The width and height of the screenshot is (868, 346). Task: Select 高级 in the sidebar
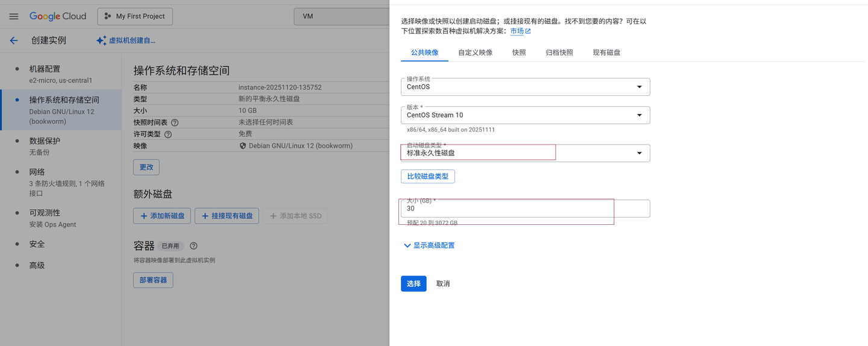(60, 265)
